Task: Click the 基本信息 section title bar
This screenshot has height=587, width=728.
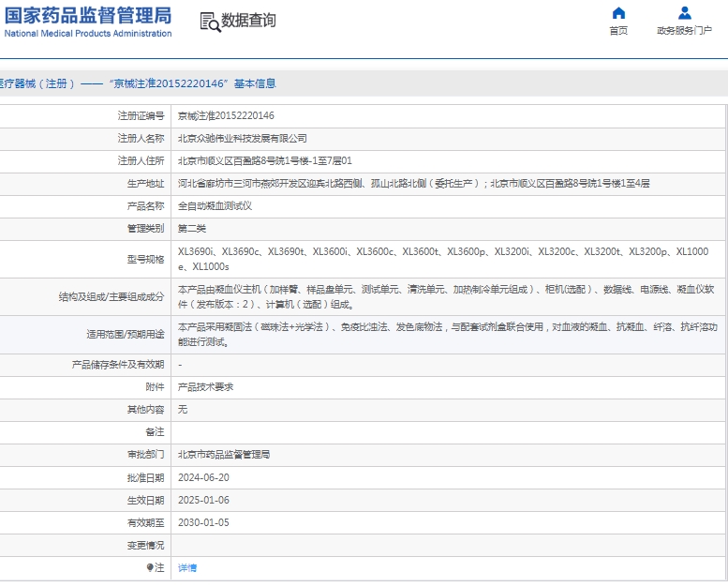Action: [x=138, y=83]
